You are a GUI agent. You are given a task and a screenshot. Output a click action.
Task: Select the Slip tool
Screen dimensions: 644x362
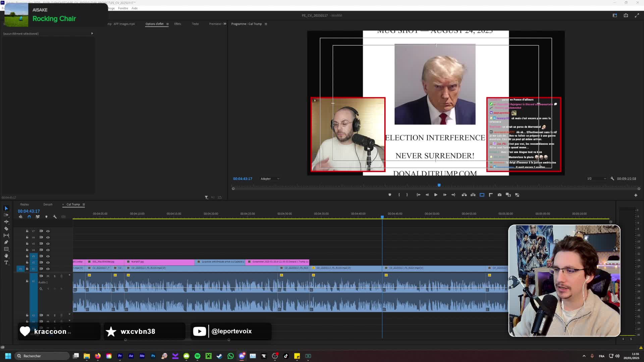(x=6, y=235)
